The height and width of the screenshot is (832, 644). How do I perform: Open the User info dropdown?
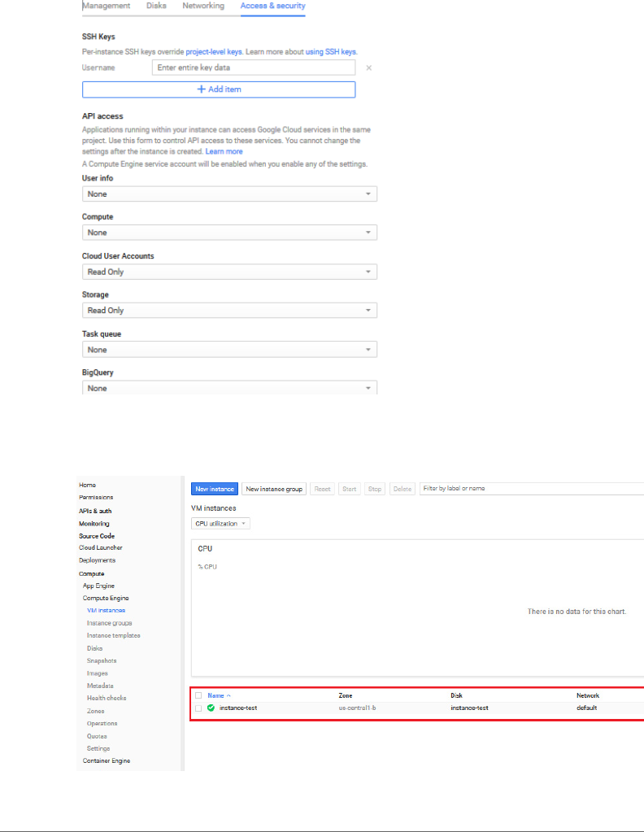point(229,194)
